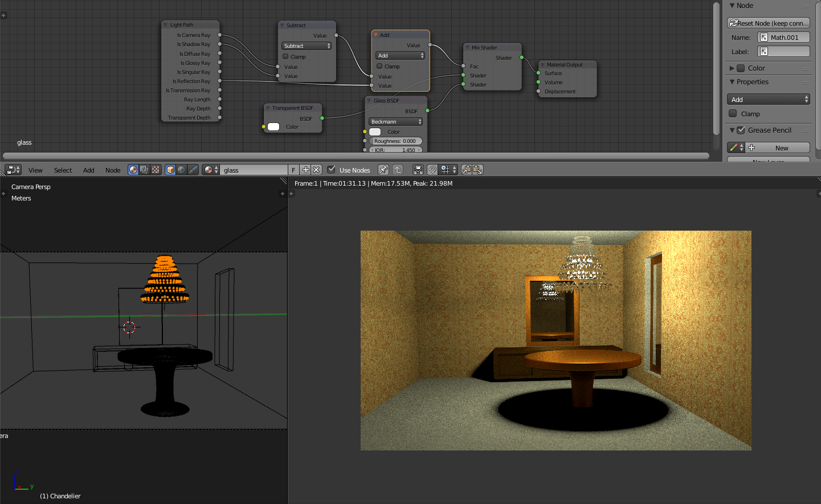Toggle Grease Pencil panel checkbox

741,130
